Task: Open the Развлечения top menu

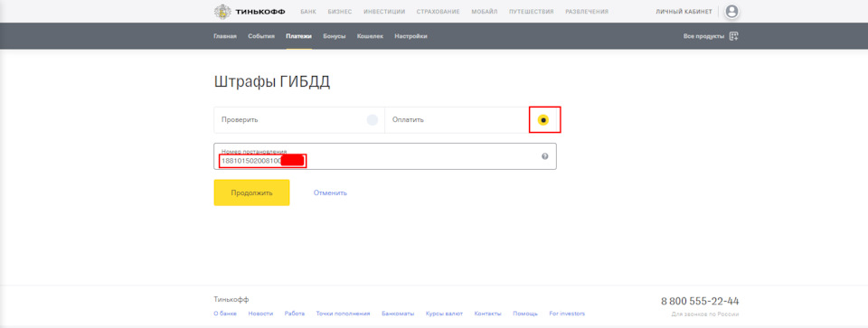Action: tap(587, 11)
